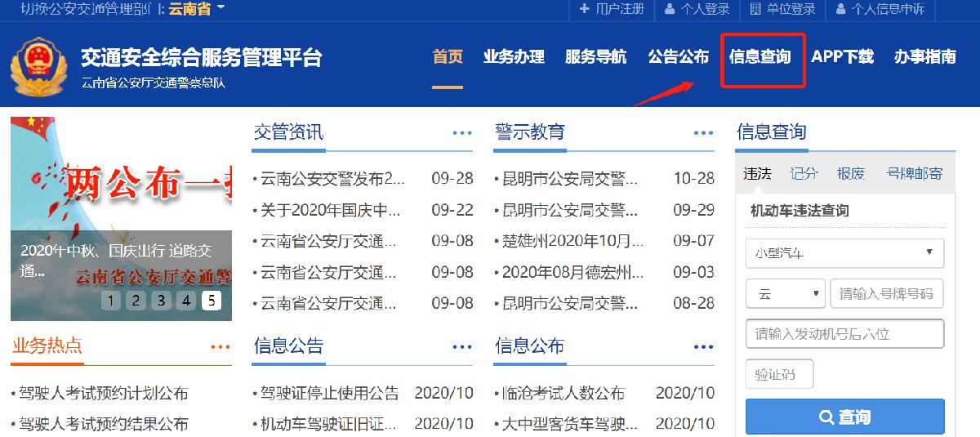Open the 办事指南 navigation item
980x437 pixels.
(925, 57)
